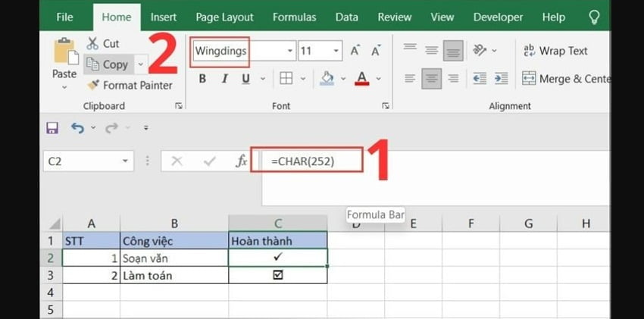Open the Wingdings font name dropdown
The height and width of the screenshot is (319, 644).
pos(290,51)
